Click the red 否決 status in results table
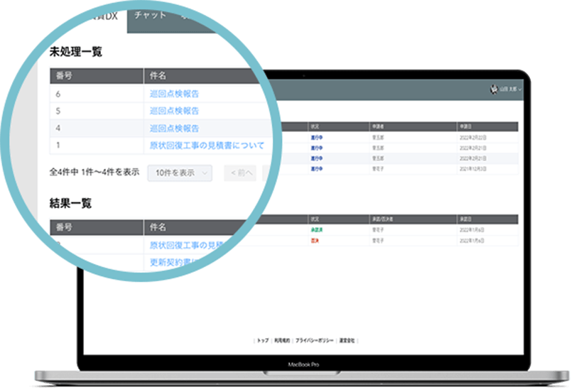 (x=313, y=241)
